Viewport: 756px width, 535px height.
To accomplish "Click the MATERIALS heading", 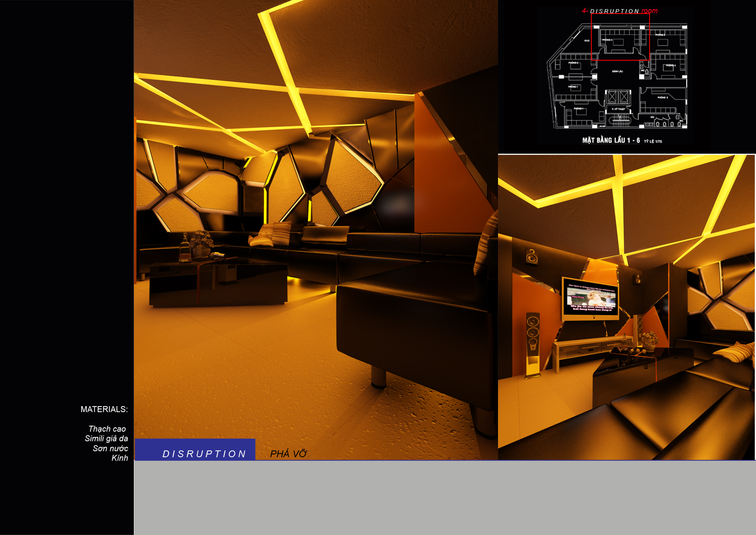I will tap(104, 409).
